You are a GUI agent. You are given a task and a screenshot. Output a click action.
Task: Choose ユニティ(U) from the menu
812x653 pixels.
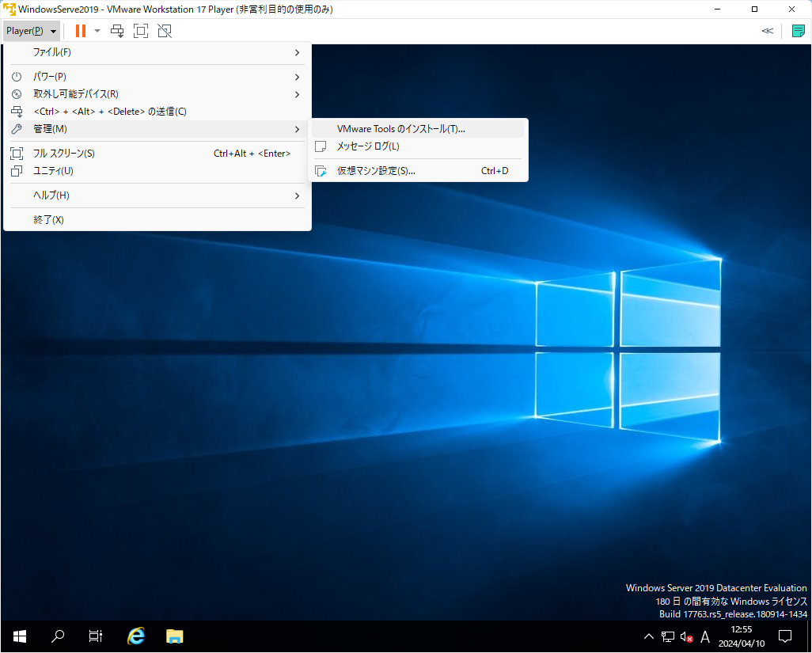coord(157,171)
